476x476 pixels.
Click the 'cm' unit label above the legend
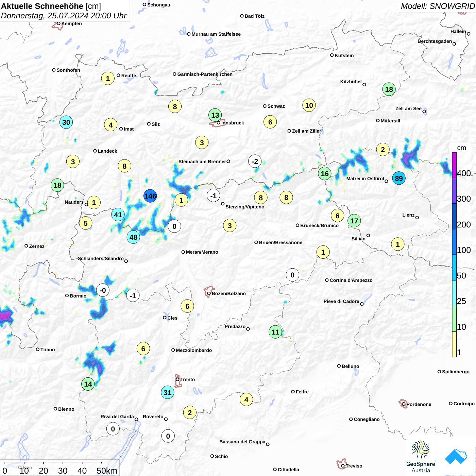pos(461,148)
